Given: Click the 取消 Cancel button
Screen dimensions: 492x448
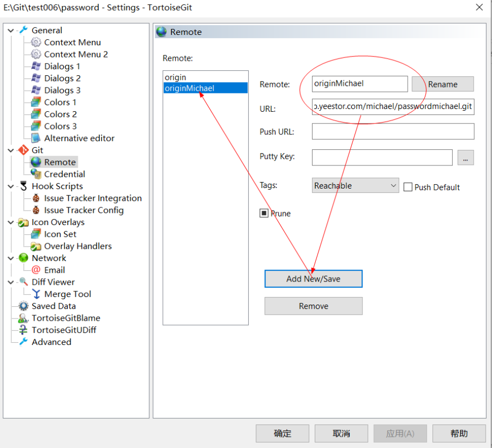Looking at the screenshot, I should coord(341,433).
